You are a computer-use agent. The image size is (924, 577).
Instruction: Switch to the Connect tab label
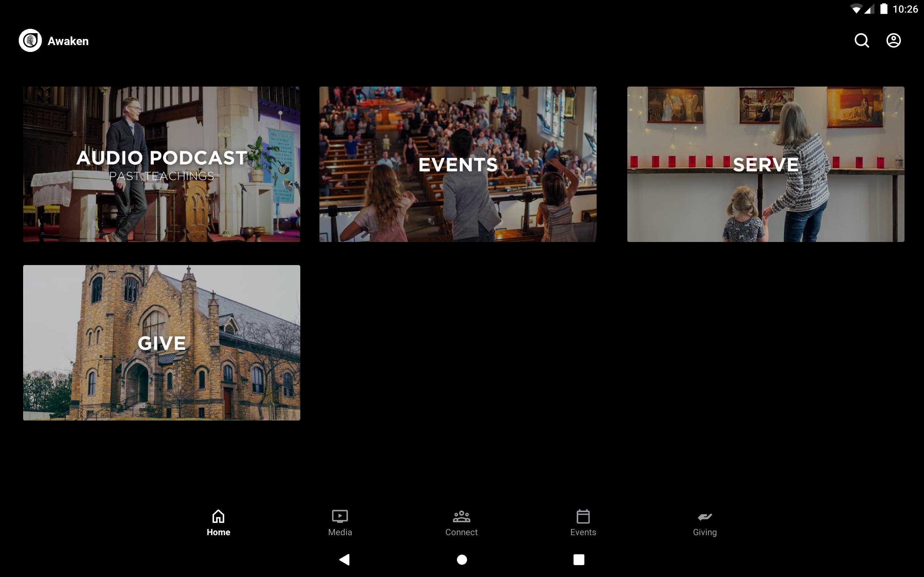pos(461,532)
